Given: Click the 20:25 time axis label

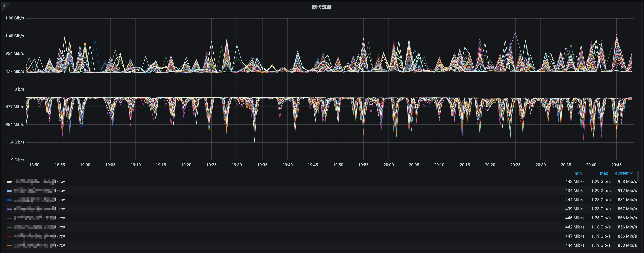Looking at the screenshot, I should coord(515,165).
